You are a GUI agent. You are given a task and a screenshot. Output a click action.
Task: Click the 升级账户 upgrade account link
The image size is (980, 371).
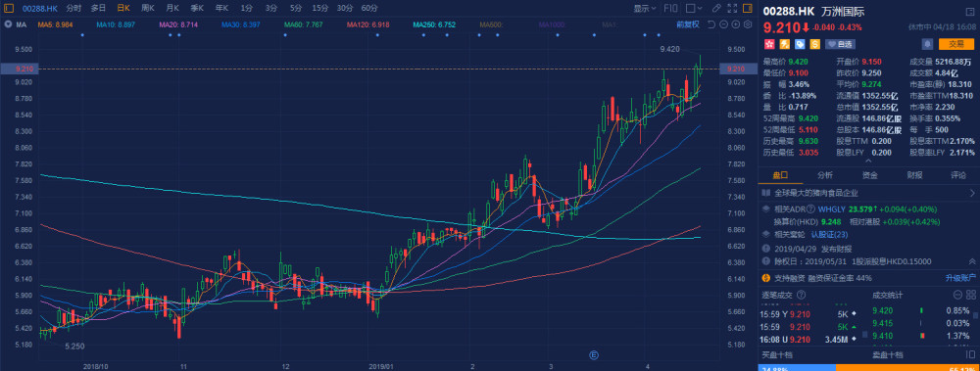(x=960, y=278)
